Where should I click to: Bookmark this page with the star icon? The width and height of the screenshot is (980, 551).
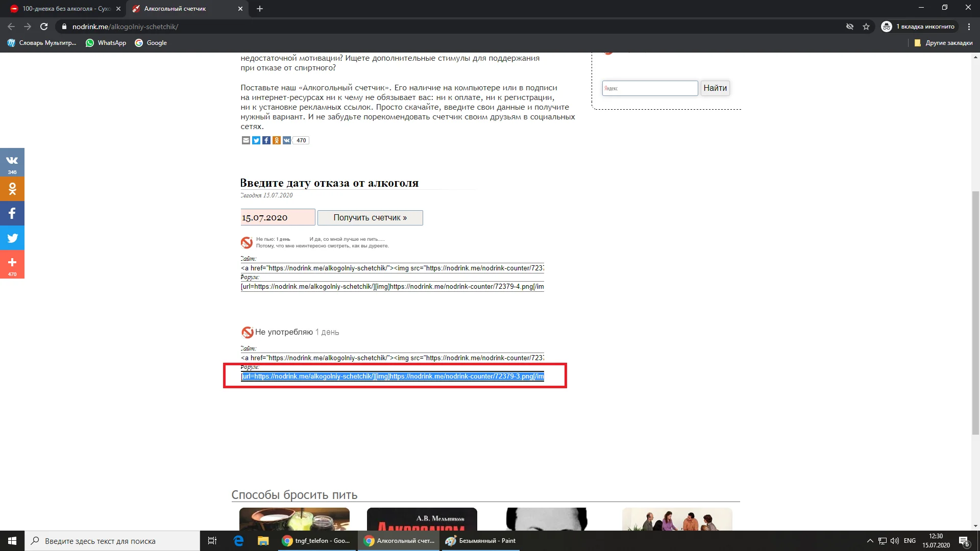tap(866, 27)
